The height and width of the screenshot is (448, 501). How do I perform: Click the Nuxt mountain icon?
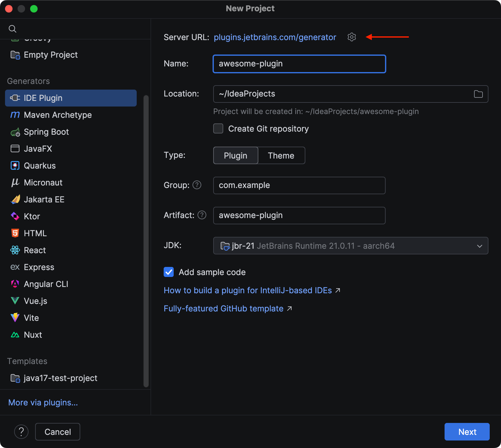[x=15, y=335]
